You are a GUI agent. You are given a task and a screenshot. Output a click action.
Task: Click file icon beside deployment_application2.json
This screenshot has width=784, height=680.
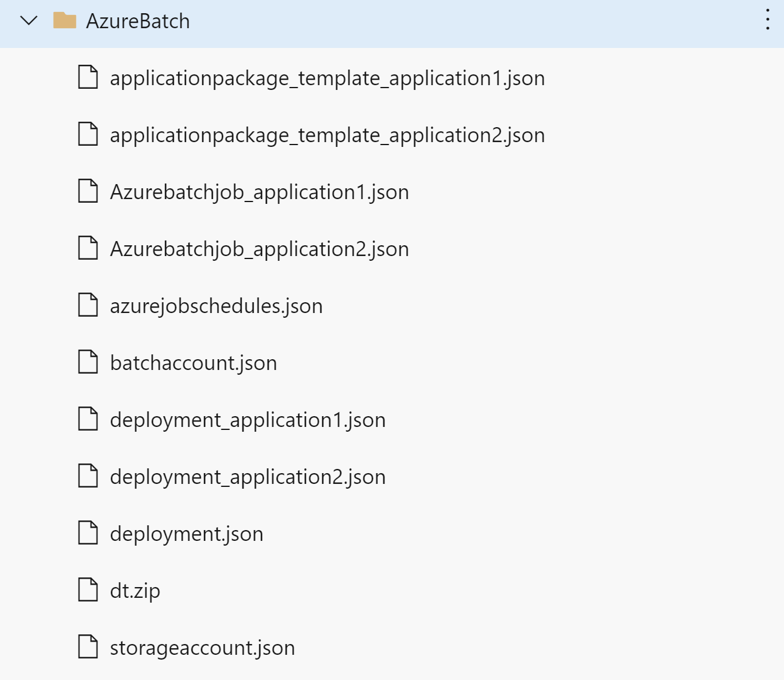tap(88, 476)
